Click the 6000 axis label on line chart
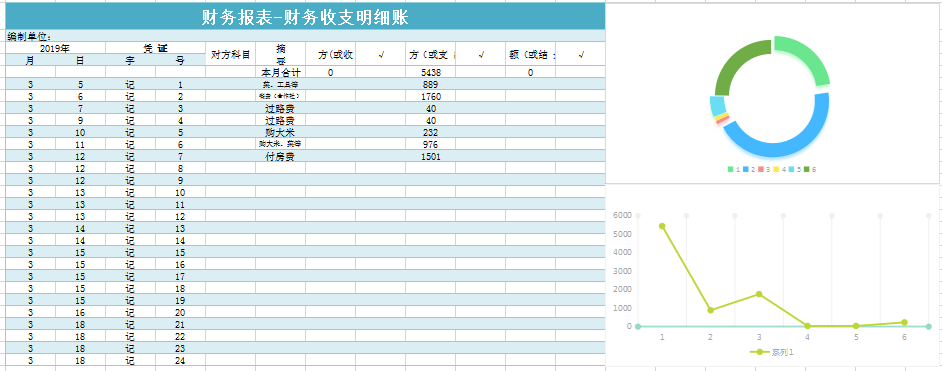942x371 pixels. (x=622, y=215)
